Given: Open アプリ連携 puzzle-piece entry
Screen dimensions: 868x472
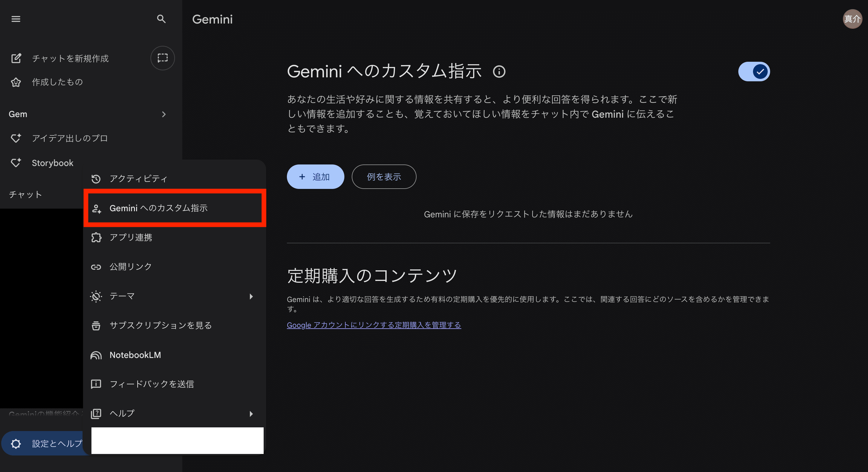Looking at the screenshot, I should click(x=131, y=238).
